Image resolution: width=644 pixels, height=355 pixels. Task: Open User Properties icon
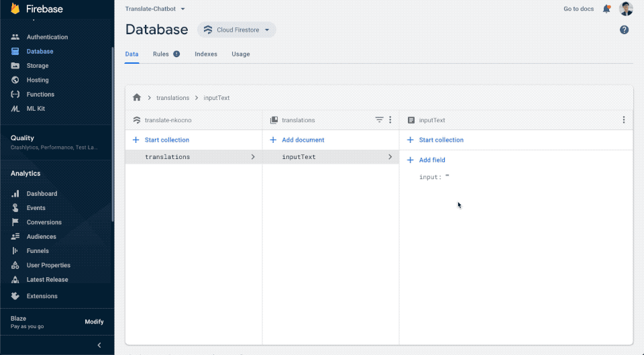pyautogui.click(x=15, y=265)
